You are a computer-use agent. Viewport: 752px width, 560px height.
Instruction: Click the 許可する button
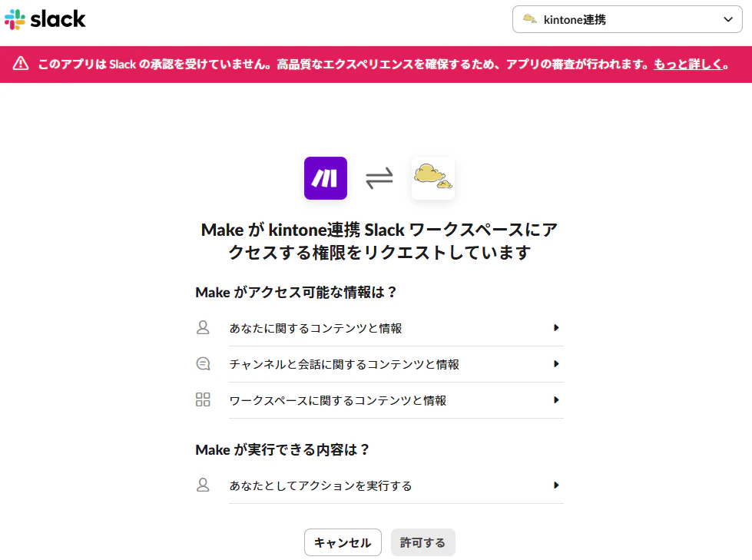coord(423,542)
